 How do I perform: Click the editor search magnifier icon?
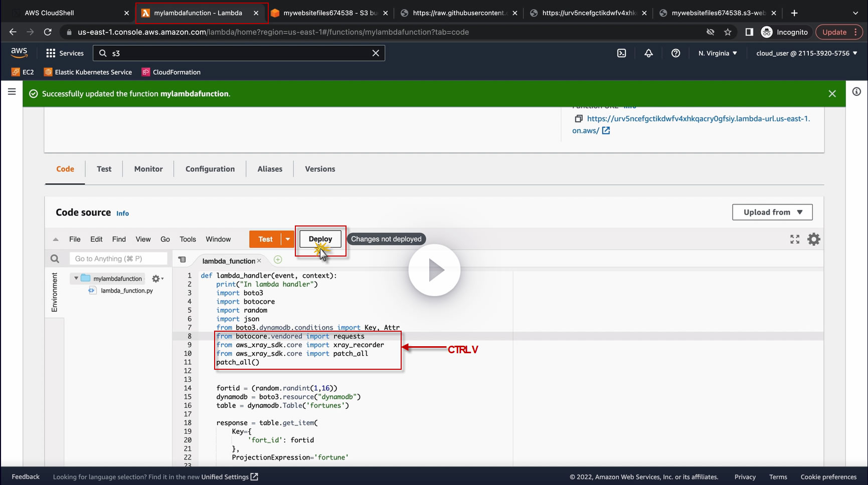(x=55, y=259)
